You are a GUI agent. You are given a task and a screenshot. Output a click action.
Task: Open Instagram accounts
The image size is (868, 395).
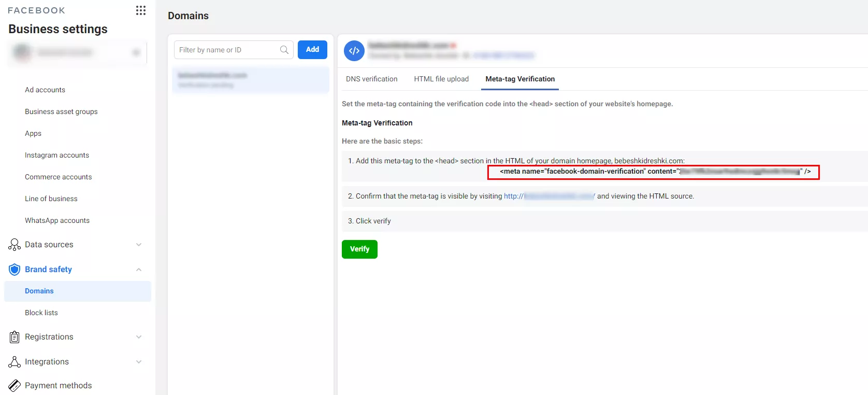point(57,155)
